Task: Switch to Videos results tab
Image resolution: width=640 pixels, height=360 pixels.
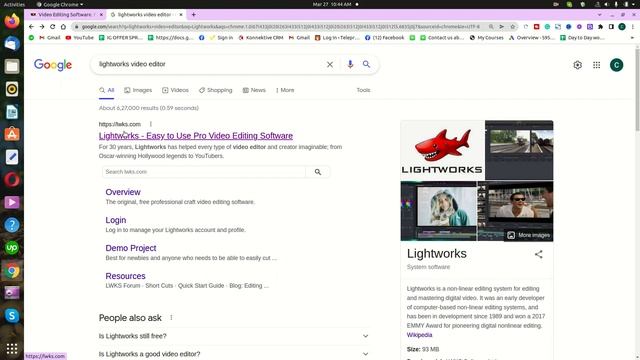Action: tap(175, 90)
